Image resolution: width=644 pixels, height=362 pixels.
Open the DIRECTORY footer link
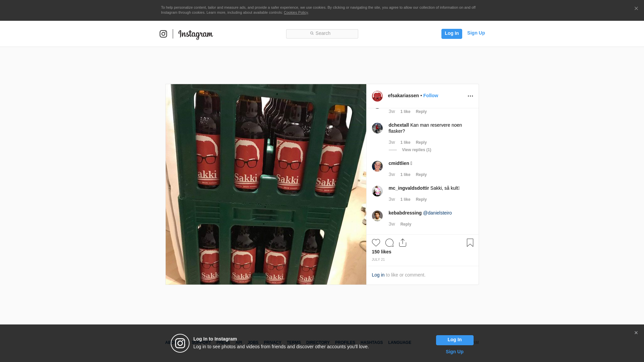(318, 343)
